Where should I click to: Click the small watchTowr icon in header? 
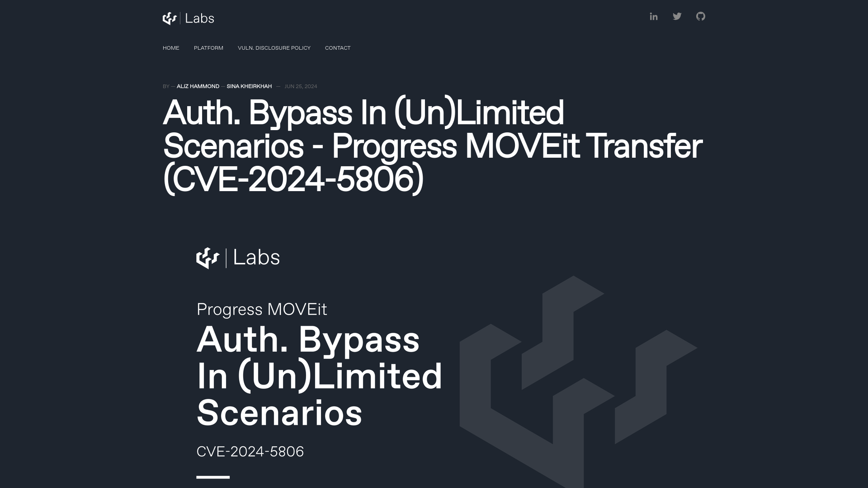point(169,18)
